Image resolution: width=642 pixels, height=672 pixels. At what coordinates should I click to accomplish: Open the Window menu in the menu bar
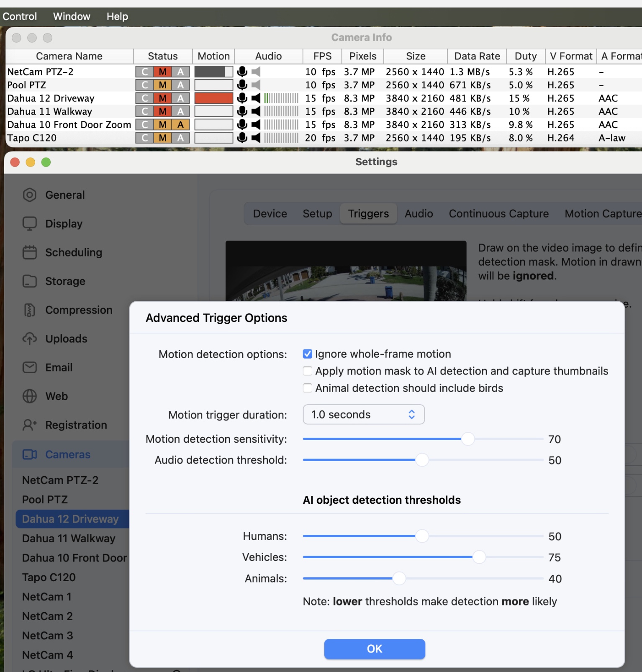(72, 16)
